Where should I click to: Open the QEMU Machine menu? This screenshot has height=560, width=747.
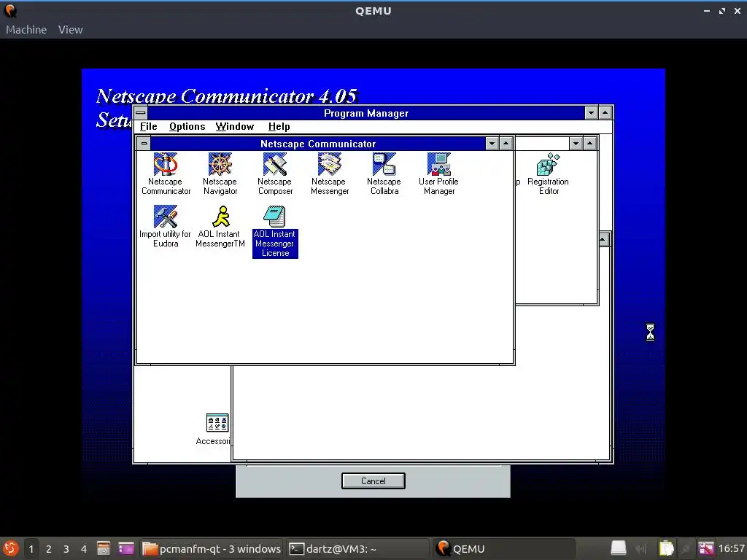[x=26, y=29]
